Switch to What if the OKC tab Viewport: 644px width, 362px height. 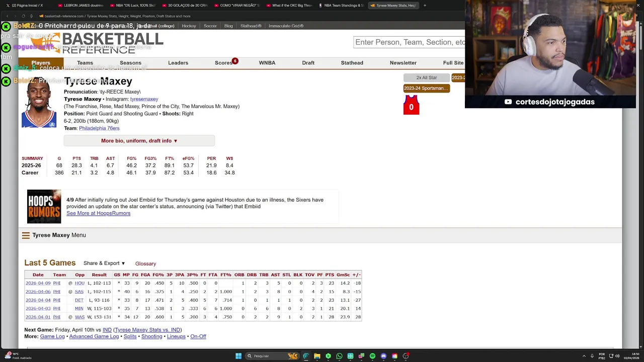[x=289, y=6]
